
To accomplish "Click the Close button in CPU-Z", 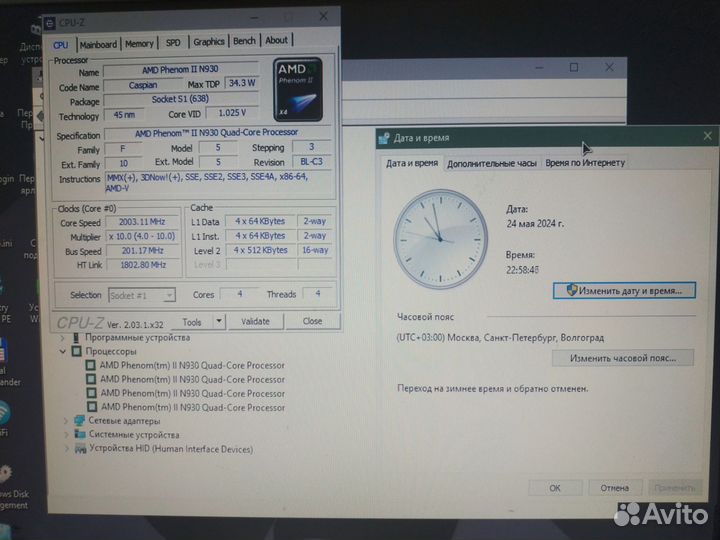I will point(312,321).
